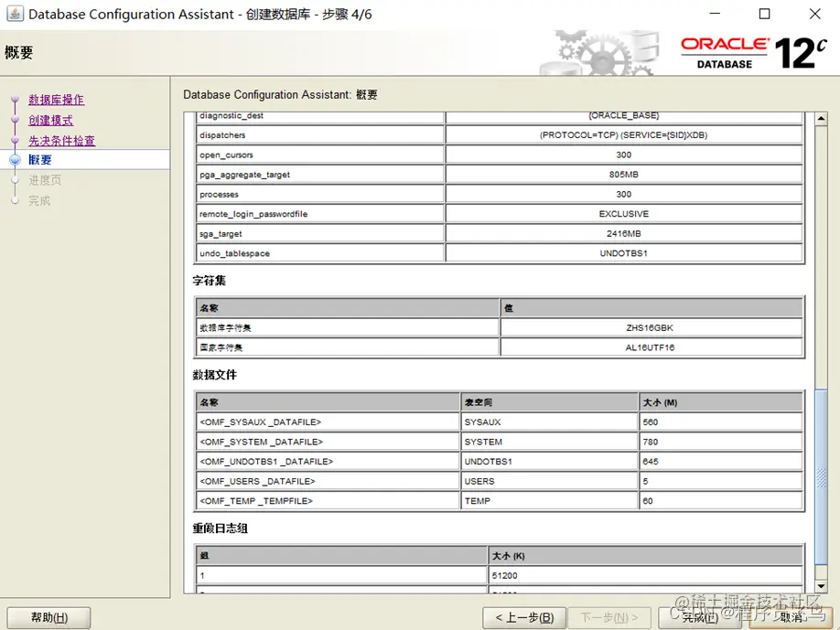Click the UNDOTBS1 value in initialization parameters
Image resolution: width=840 pixels, height=630 pixels.
coord(624,253)
